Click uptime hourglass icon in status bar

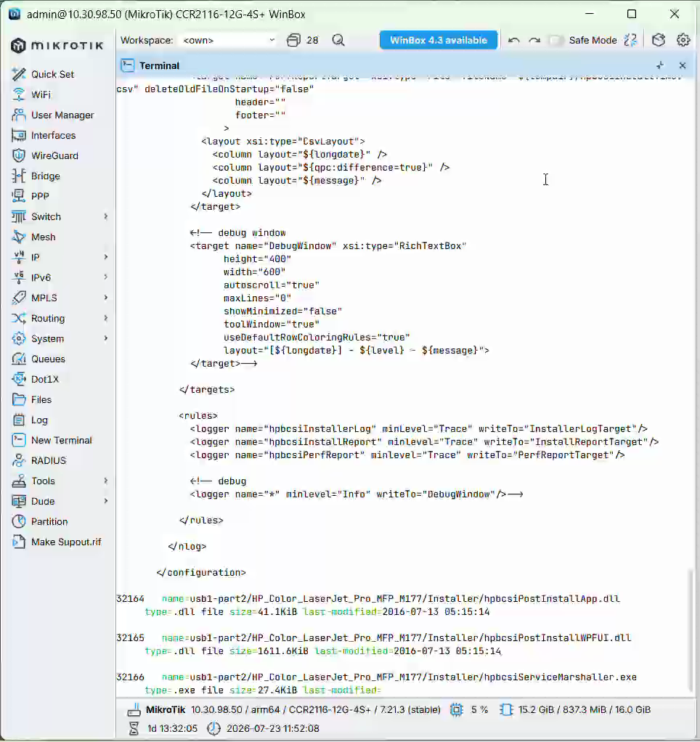pos(134,728)
